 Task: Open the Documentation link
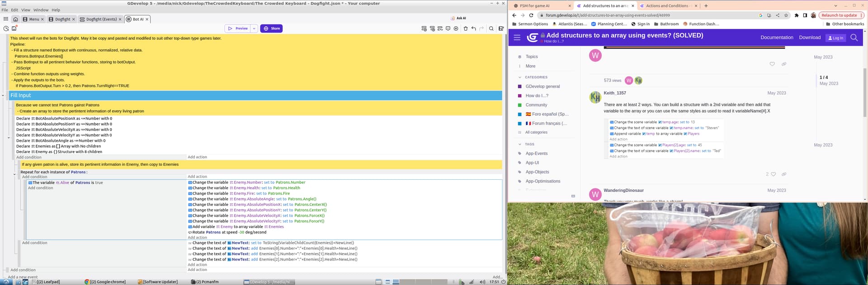coord(776,37)
